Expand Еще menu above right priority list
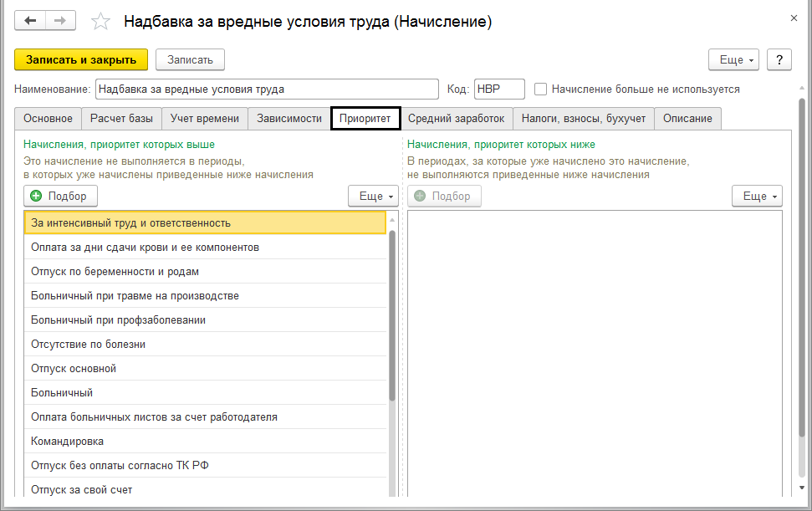 click(x=757, y=196)
